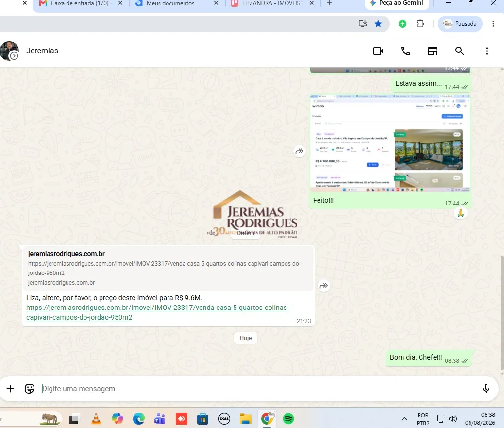Screen dimensions: 504x428
Task: Open the Pausada profile button
Action: point(460,24)
